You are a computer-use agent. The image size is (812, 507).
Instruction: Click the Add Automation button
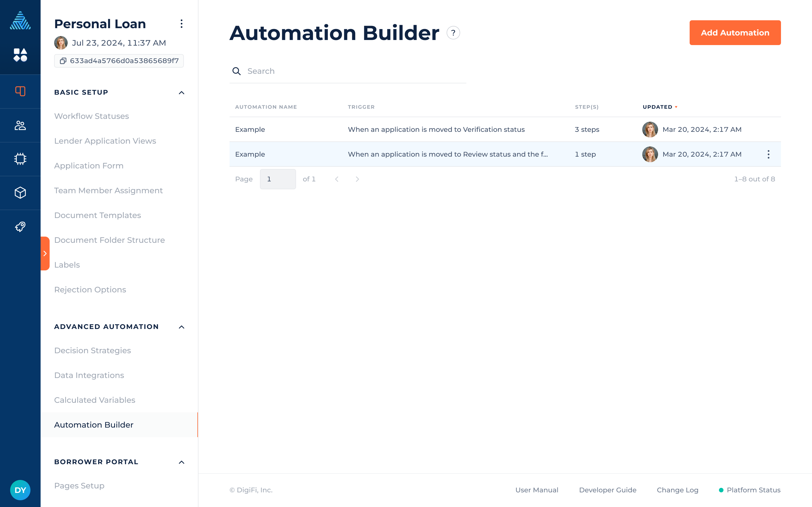pos(735,32)
